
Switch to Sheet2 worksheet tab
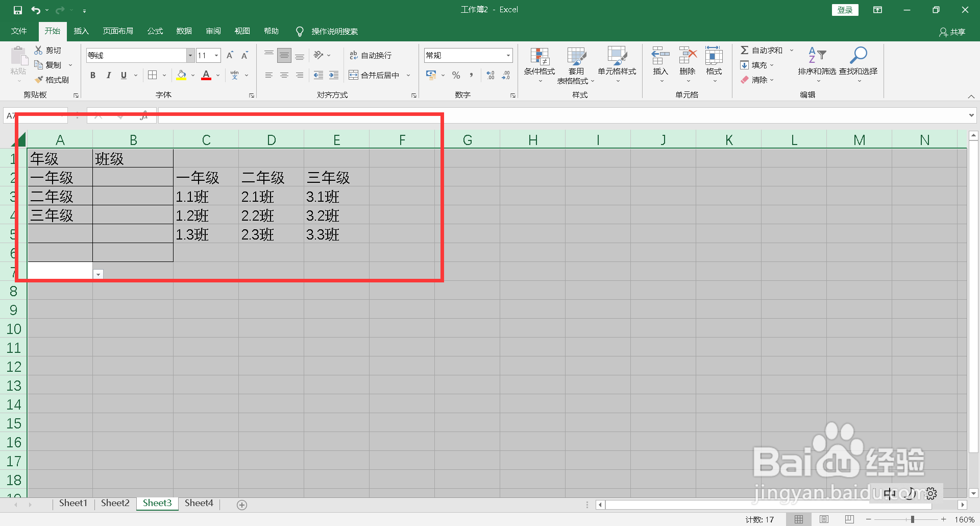[114, 503]
